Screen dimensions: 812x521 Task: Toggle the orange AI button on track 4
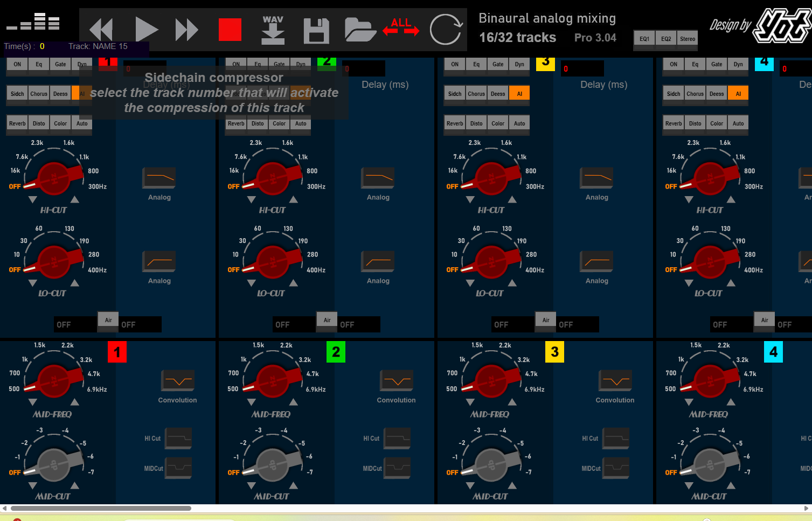[x=738, y=94]
